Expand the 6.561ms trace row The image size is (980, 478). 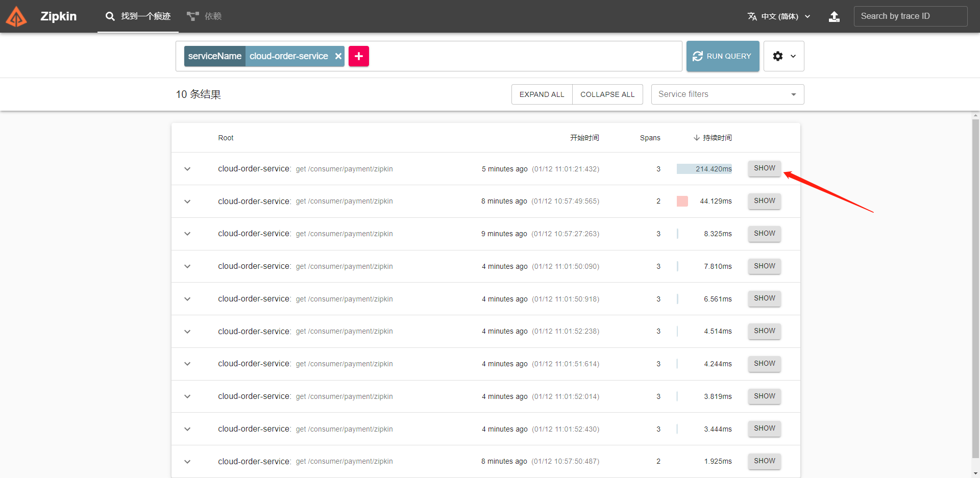coord(187,299)
